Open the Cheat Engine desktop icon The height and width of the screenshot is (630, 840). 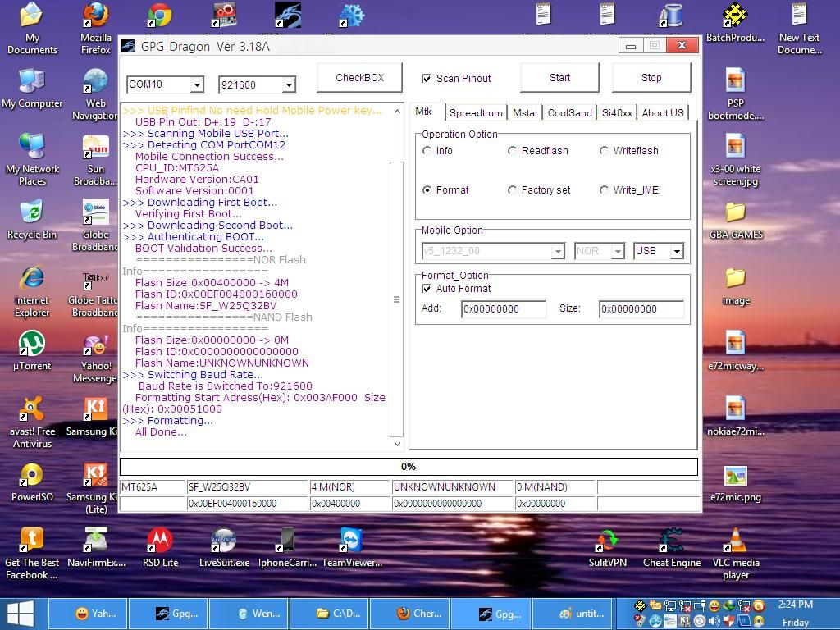(x=671, y=542)
